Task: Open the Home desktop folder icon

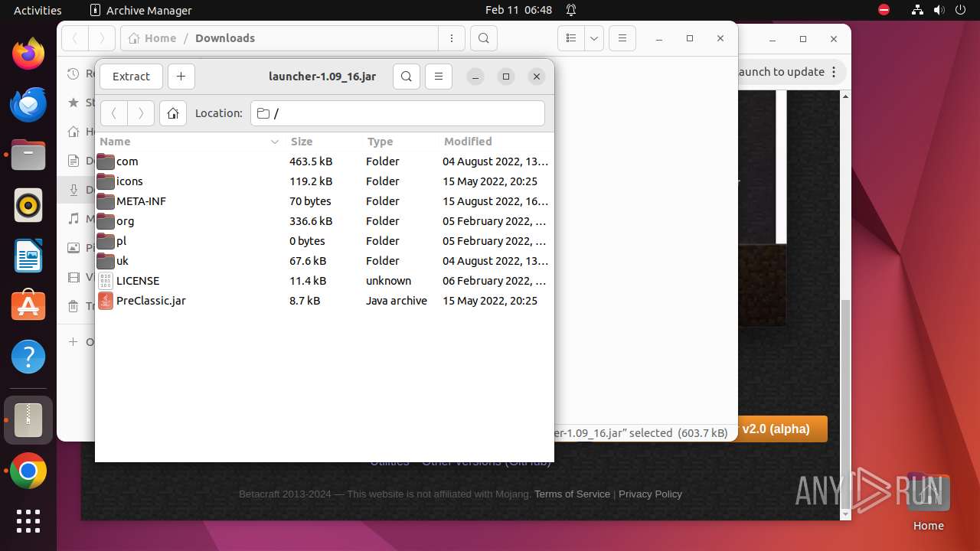Action: pos(928,501)
